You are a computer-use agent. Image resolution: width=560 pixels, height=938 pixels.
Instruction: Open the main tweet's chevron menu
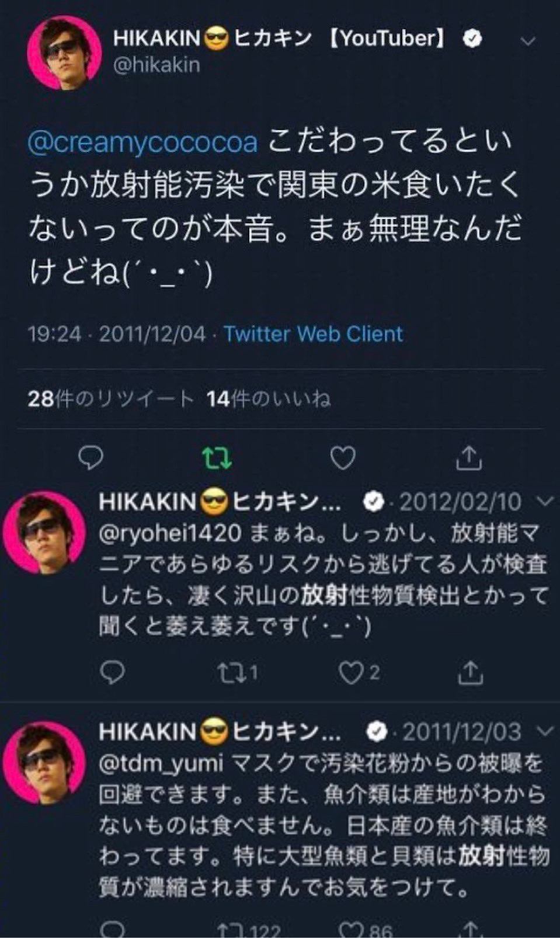(x=527, y=41)
